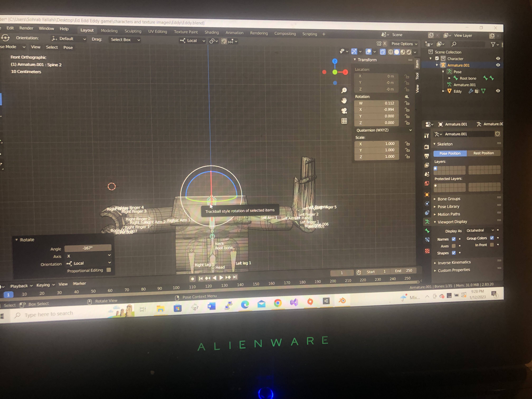Open the Display As Octahedral dropdown

point(480,230)
